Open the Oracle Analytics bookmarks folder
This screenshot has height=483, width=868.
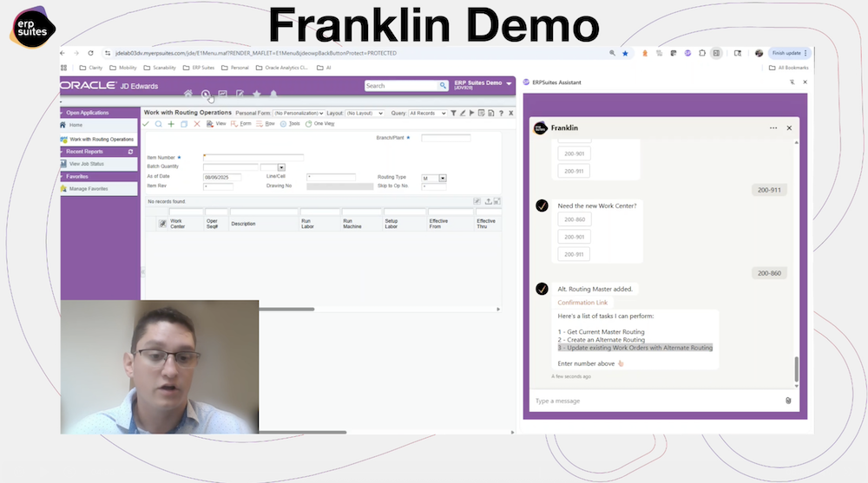click(x=282, y=68)
